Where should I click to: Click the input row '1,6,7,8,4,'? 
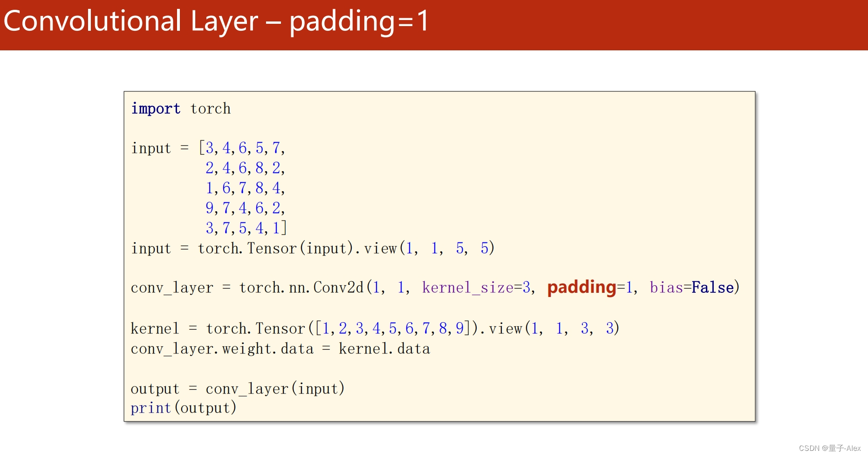pos(245,188)
